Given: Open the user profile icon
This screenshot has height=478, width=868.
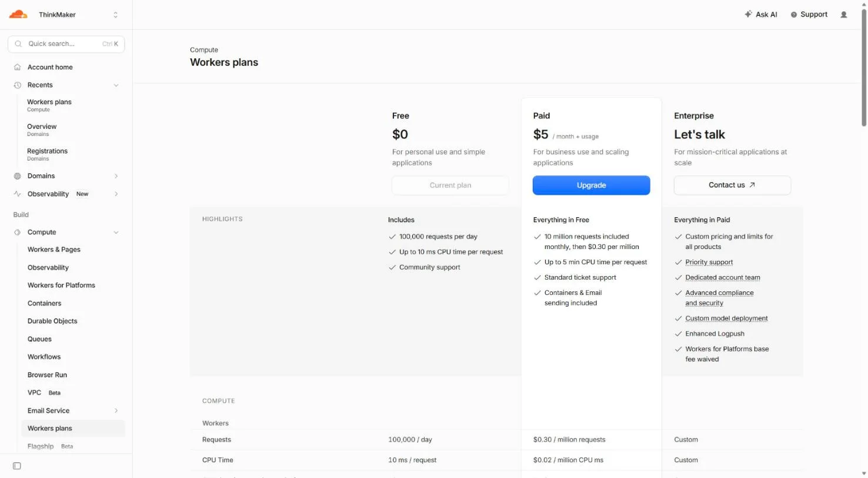Looking at the screenshot, I should 844,15.
